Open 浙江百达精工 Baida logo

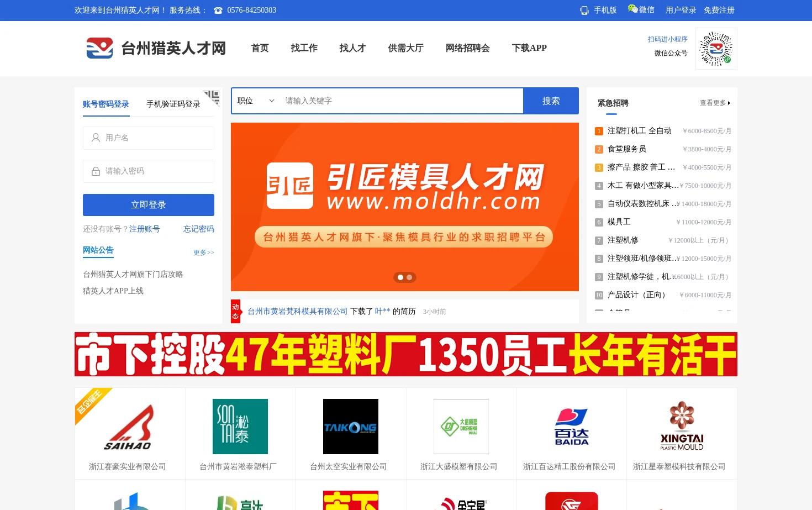[x=572, y=427]
